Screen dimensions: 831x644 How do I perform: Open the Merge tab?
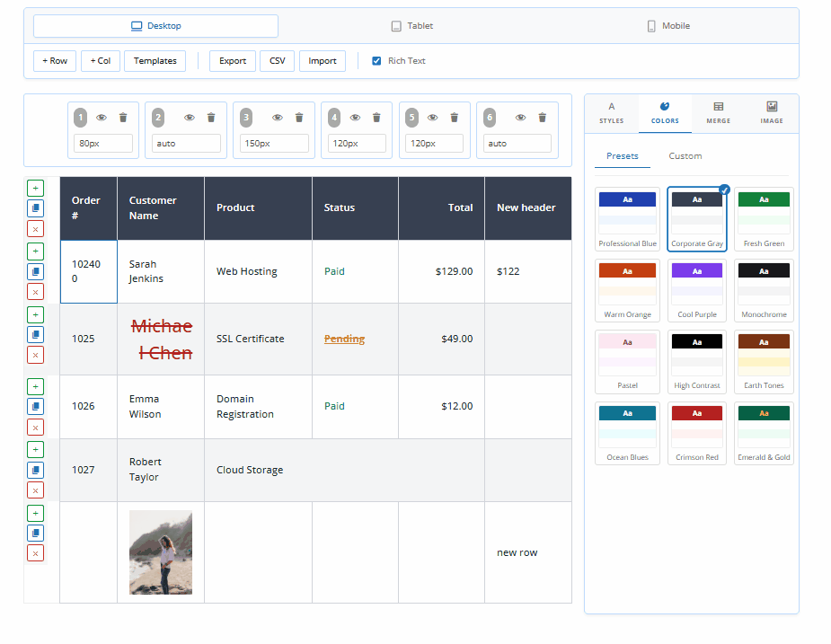(718, 113)
